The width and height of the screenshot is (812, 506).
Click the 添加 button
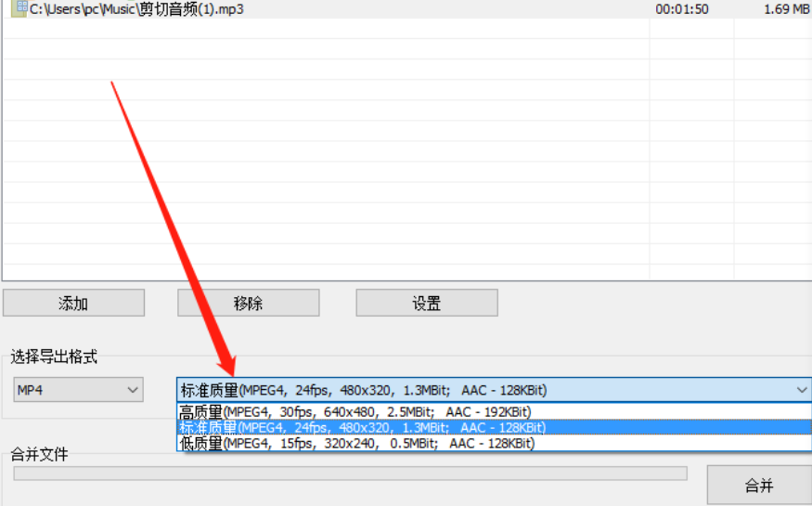73,303
